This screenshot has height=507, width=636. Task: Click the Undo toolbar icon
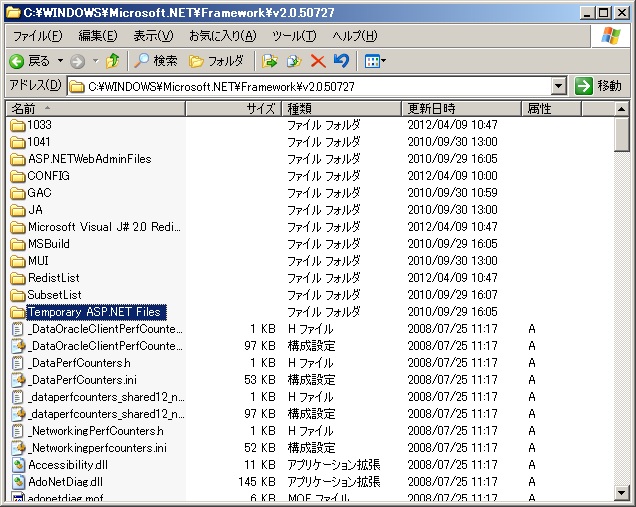(341, 61)
